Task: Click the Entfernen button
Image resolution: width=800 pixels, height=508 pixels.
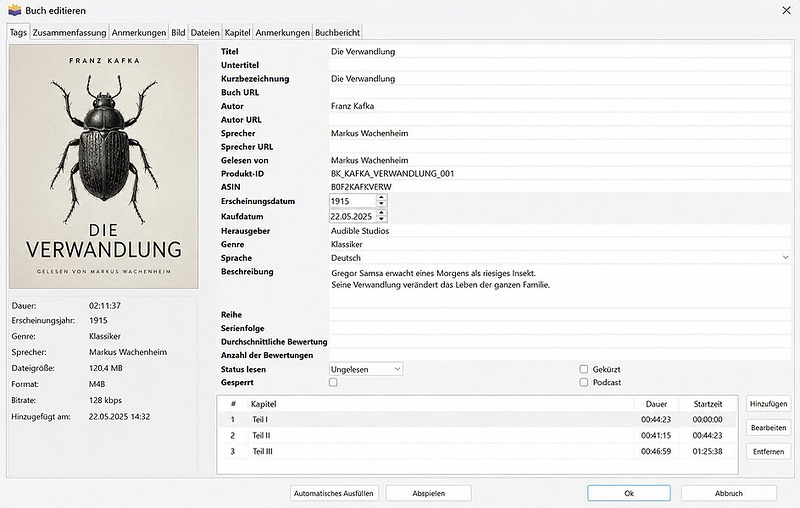Action: [x=768, y=451]
